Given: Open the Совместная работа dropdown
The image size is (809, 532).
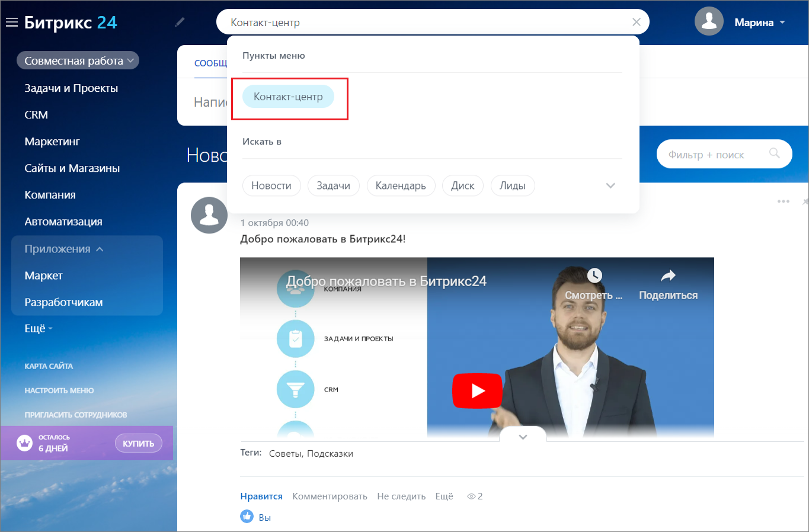Looking at the screenshot, I should (78, 60).
